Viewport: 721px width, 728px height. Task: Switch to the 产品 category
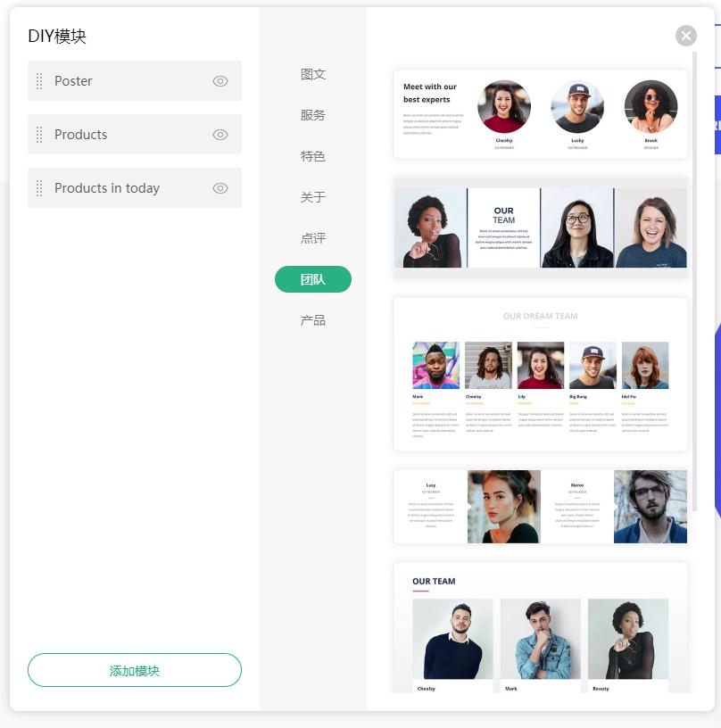tap(313, 320)
